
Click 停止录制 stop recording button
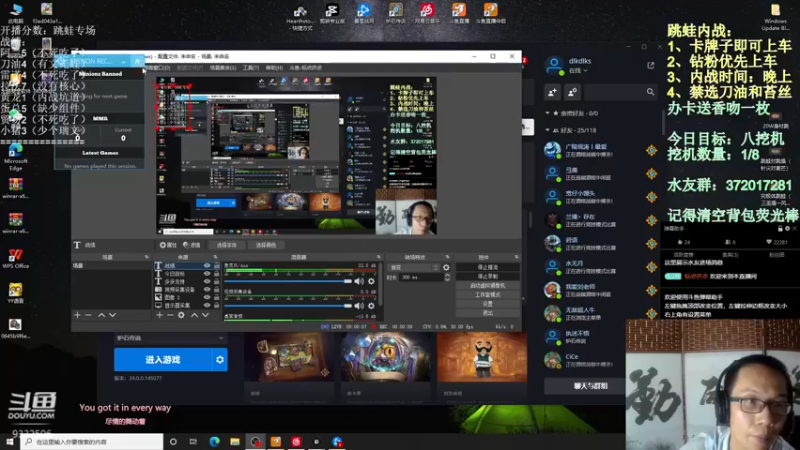pyautogui.click(x=487, y=276)
